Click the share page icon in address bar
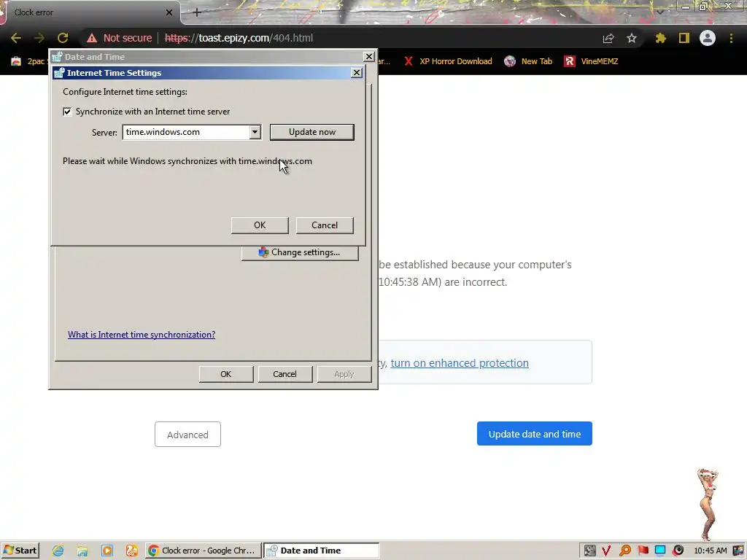Viewport: 747px width, 560px height. (x=608, y=38)
